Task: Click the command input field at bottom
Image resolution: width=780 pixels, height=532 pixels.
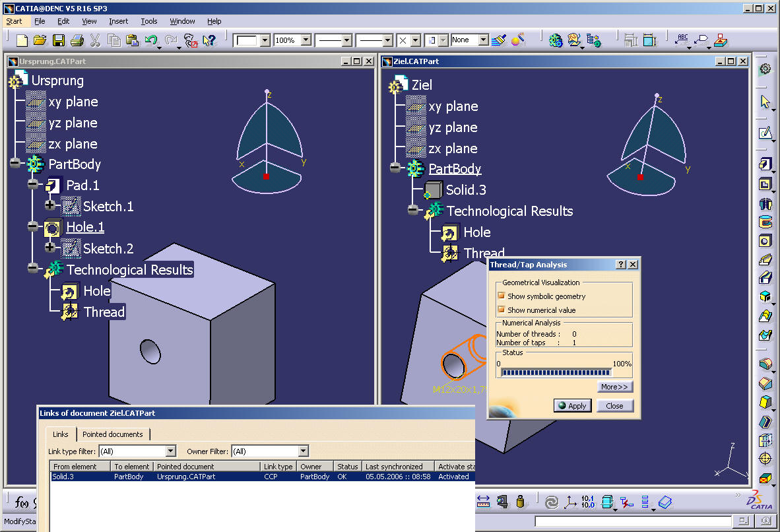Action: [633, 521]
